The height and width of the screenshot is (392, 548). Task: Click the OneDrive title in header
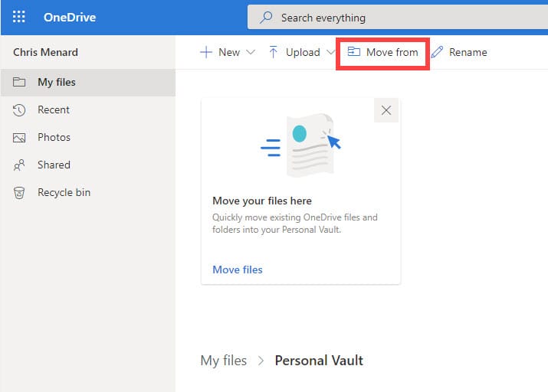pyautogui.click(x=69, y=17)
